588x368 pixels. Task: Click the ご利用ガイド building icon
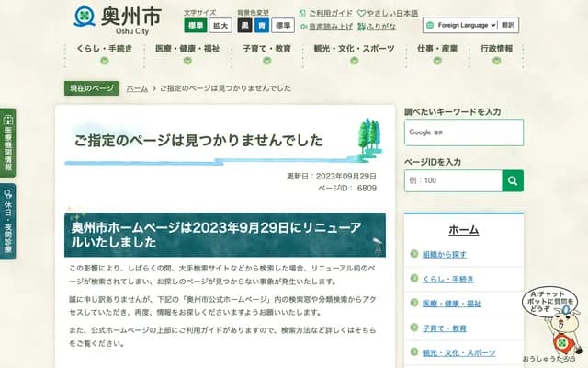302,14
